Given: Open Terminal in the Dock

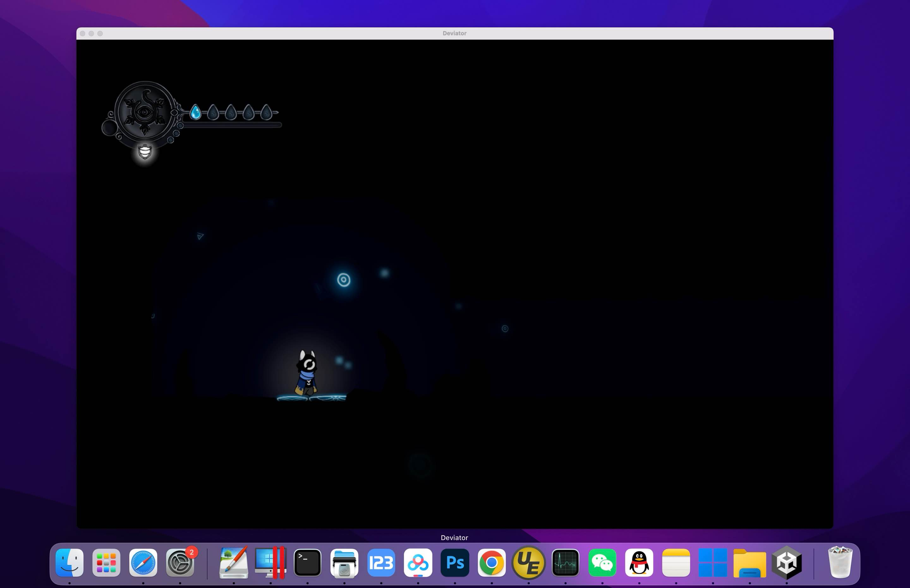Looking at the screenshot, I should click(x=307, y=563).
